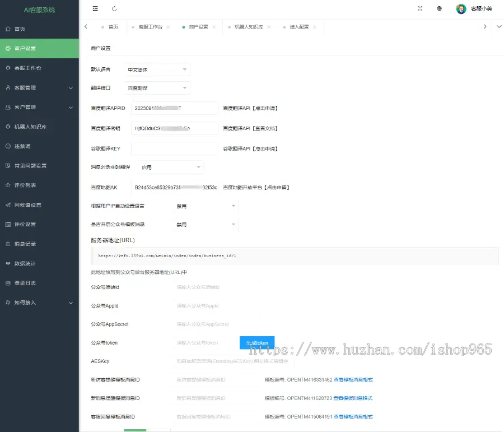
Task: Switch to the 接入配置 tab
Action: pos(299,27)
